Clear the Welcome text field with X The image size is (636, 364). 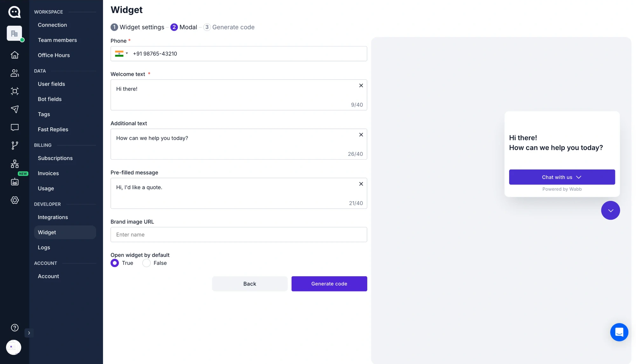(x=361, y=86)
